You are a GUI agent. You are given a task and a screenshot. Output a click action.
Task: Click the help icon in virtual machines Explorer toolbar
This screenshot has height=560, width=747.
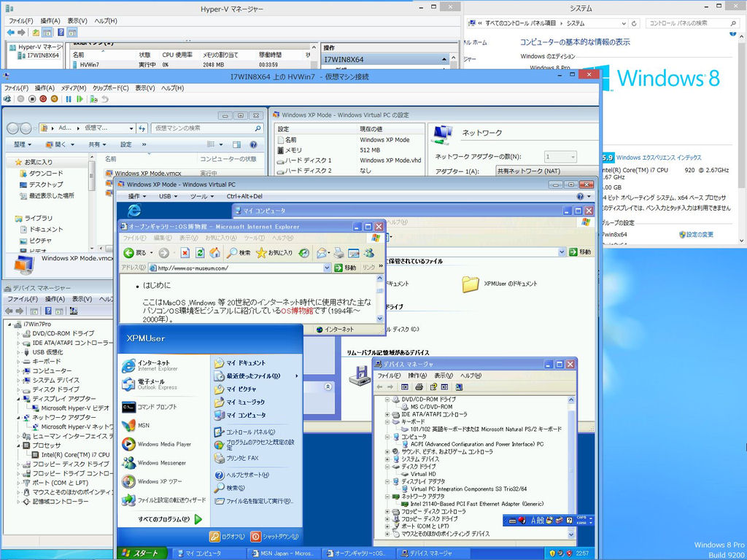253,144
